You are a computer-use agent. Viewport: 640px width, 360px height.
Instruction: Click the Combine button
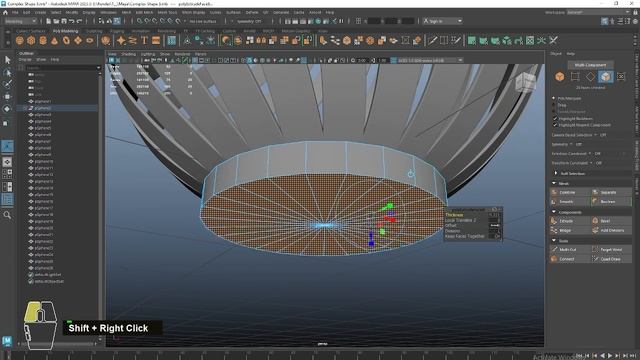point(570,192)
